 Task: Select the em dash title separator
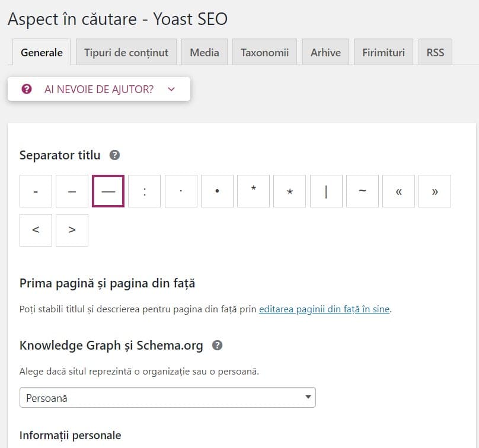pyautogui.click(x=108, y=191)
